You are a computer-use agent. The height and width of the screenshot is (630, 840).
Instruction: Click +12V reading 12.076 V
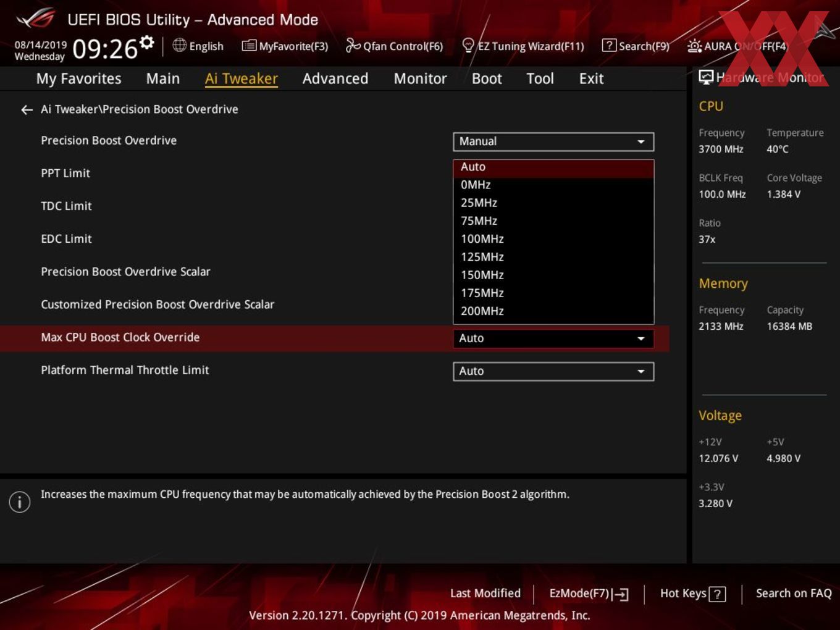(x=718, y=458)
